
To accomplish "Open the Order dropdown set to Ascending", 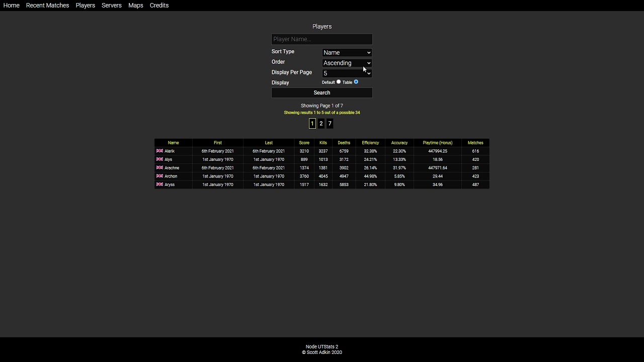I will point(347,63).
